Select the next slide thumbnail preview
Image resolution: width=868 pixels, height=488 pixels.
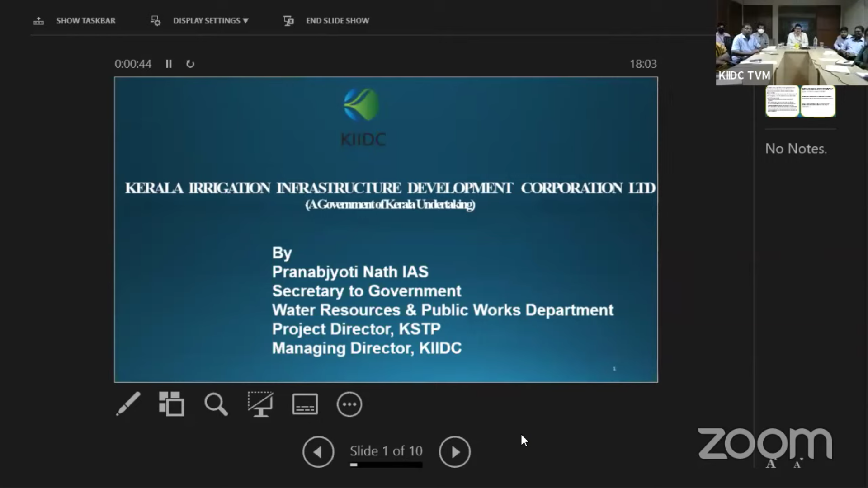click(x=800, y=101)
